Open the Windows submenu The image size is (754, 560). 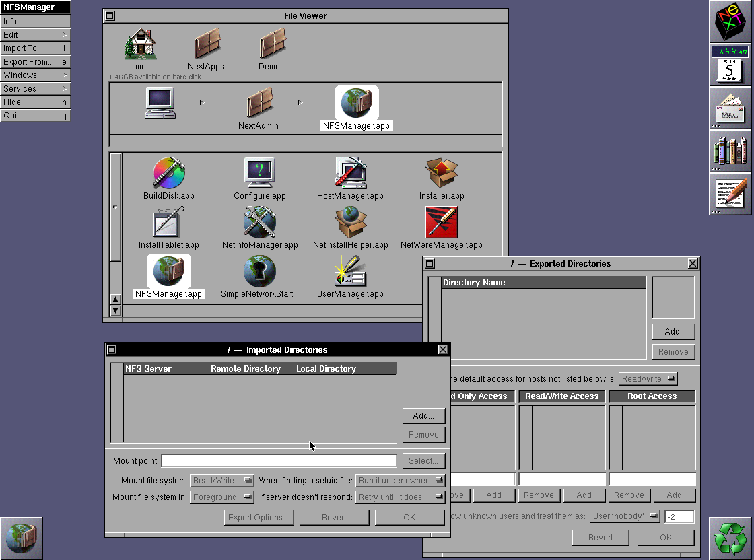pyautogui.click(x=36, y=75)
